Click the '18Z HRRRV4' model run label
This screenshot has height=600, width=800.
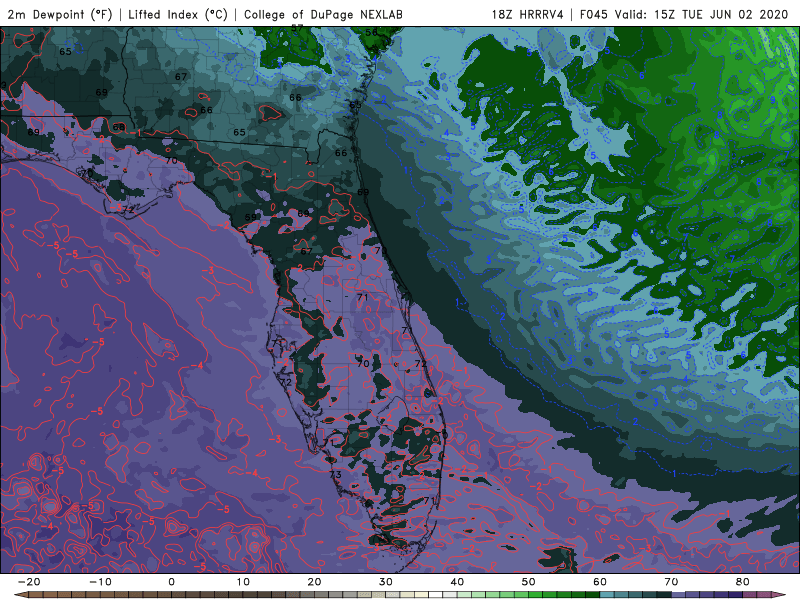528,14
